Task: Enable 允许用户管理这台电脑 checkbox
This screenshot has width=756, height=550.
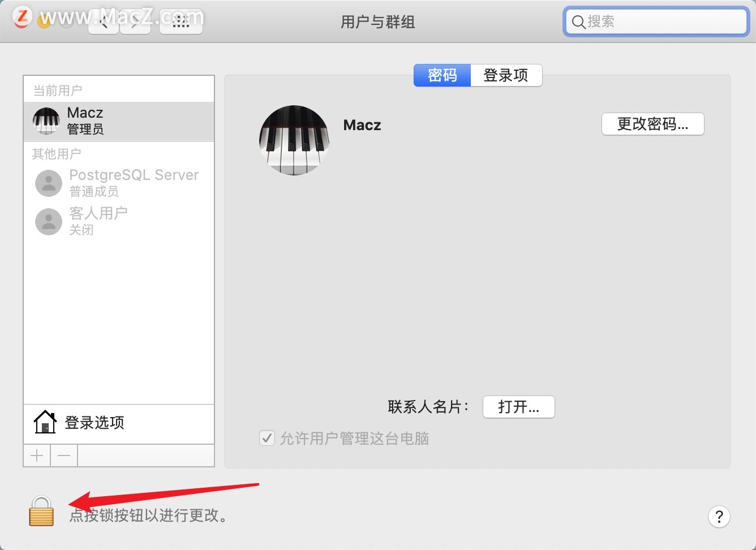Action: [x=267, y=438]
